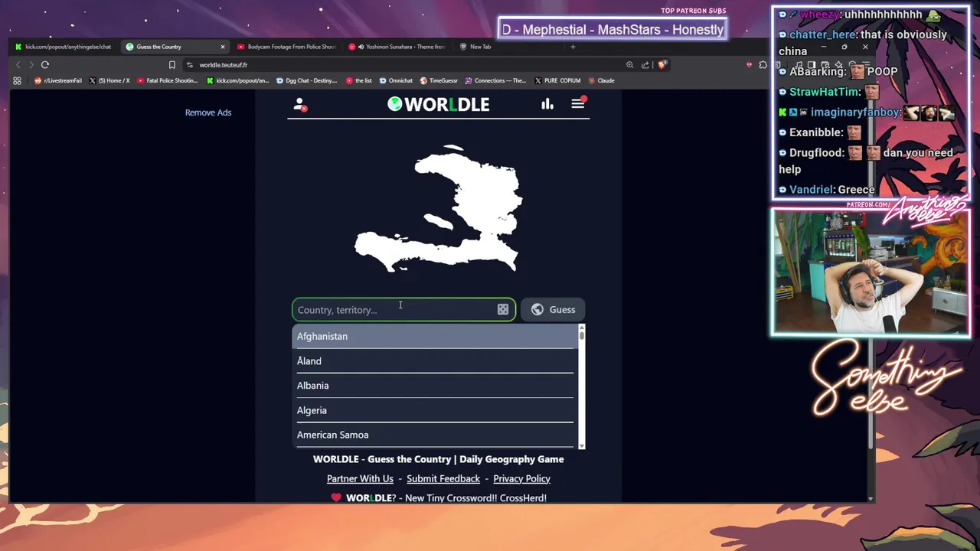Switch to the Bodycam Footage From Police Shoot tab
Screen dimensions: 980x551
click(x=287, y=47)
